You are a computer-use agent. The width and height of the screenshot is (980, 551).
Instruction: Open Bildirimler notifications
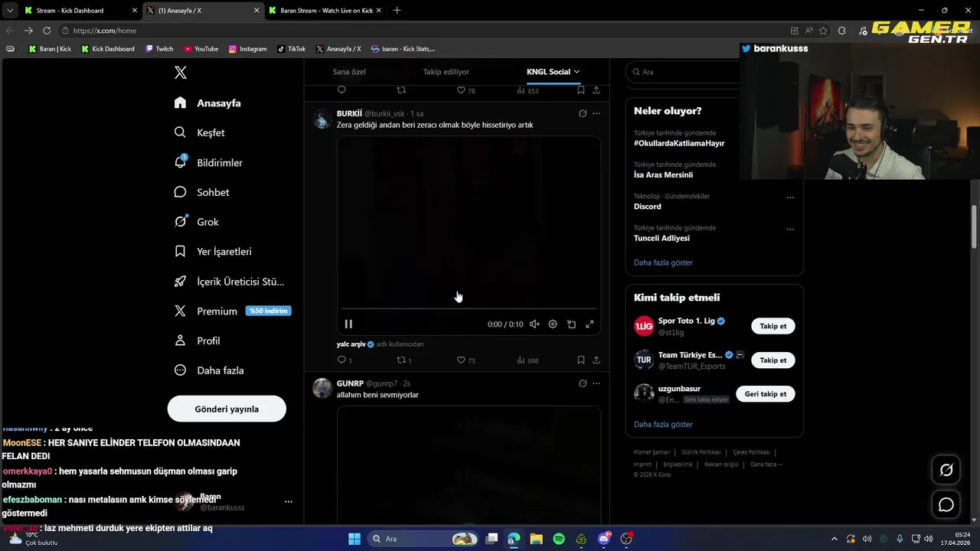click(208, 162)
